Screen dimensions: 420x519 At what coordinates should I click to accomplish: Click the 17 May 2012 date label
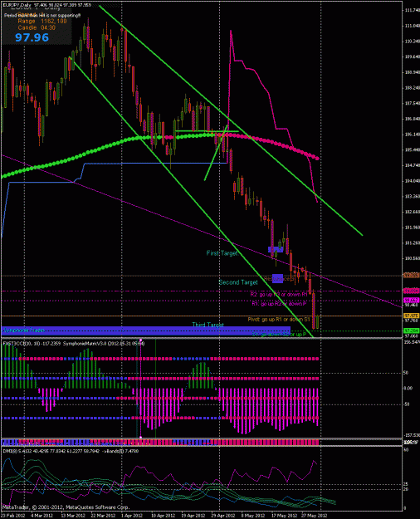[x=284, y=516]
